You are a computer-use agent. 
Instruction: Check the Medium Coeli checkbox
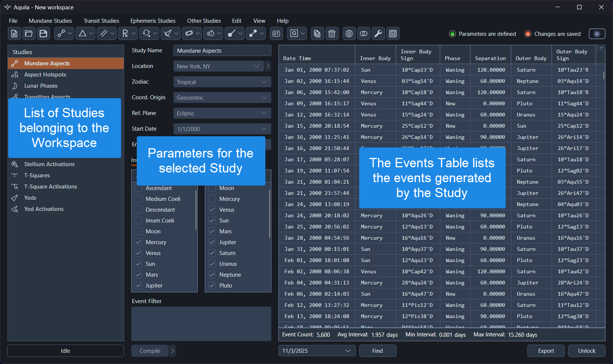coord(139,199)
